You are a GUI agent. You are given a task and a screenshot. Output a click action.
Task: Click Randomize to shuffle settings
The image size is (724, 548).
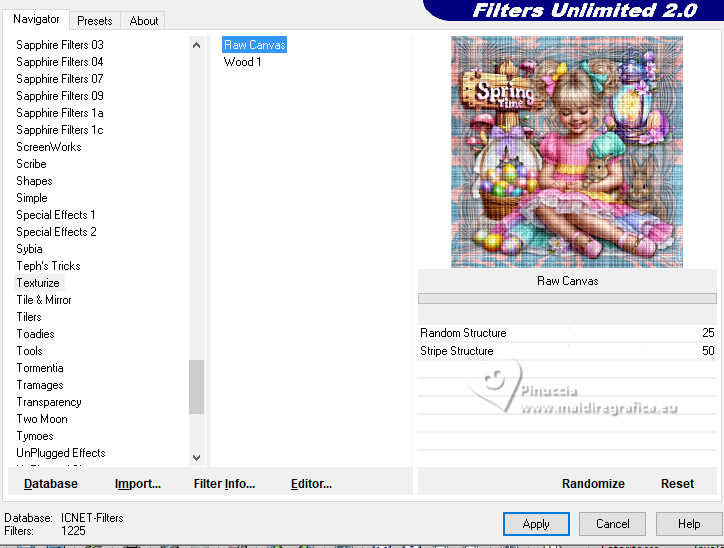[x=593, y=484]
